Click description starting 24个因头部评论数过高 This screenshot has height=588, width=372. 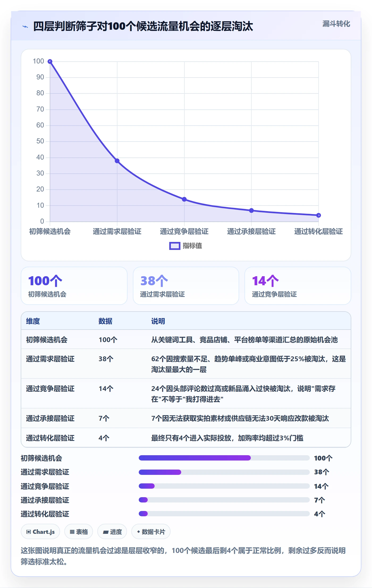coord(243,394)
